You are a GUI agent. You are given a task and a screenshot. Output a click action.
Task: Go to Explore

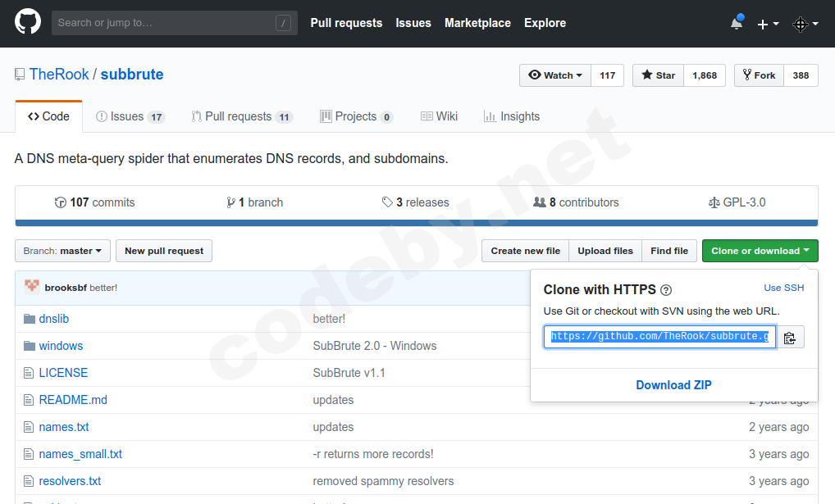coord(545,23)
